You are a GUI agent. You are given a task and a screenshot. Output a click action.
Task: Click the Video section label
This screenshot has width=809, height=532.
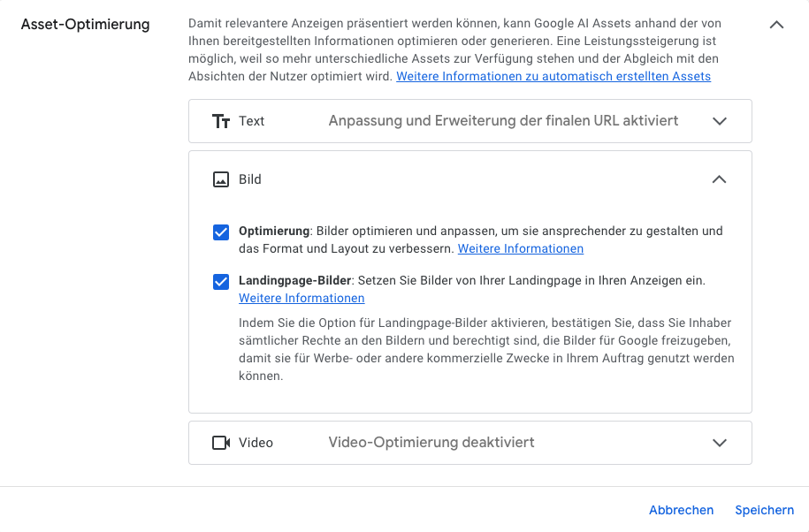point(256,443)
